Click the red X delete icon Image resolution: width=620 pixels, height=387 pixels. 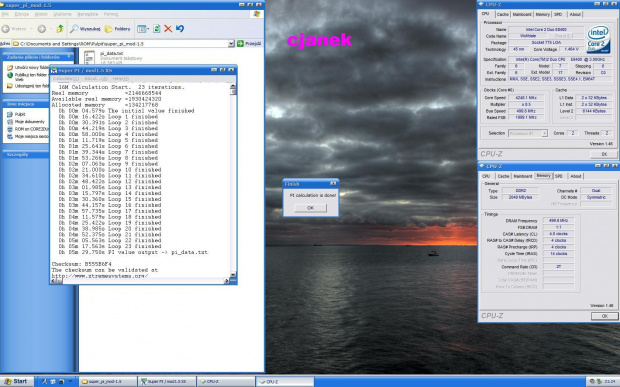pos(168,28)
